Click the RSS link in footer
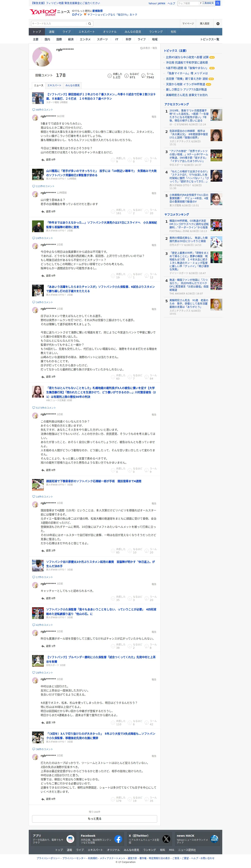This screenshot has width=251, height=868. coord(172,850)
